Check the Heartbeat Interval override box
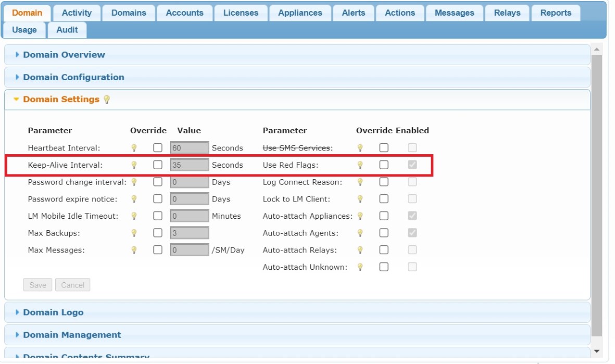The height and width of the screenshot is (364, 615). 158,148
